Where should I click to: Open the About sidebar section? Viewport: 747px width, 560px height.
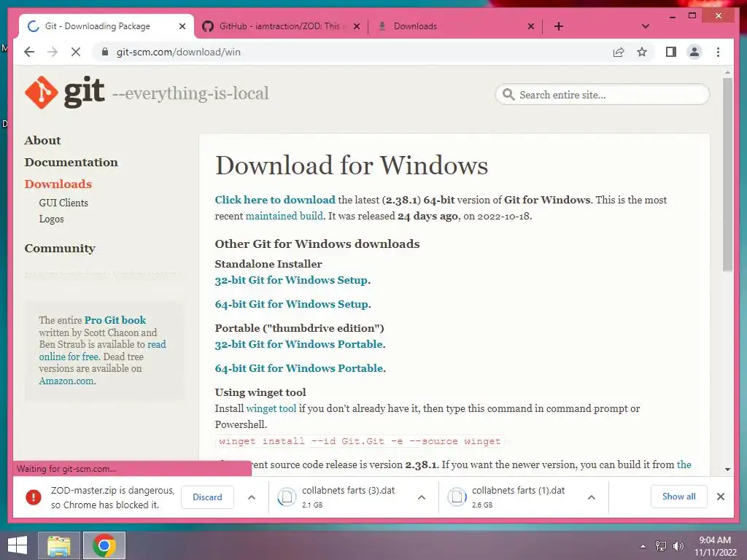[x=43, y=141]
